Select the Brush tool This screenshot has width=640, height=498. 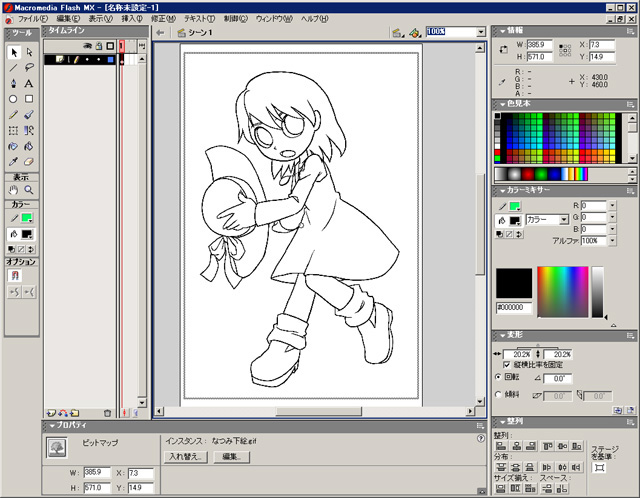(x=29, y=115)
